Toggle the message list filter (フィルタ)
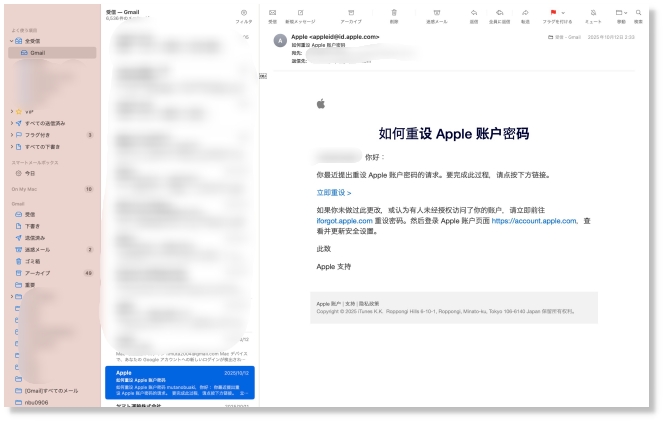The image size is (663, 421). click(x=243, y=14)
